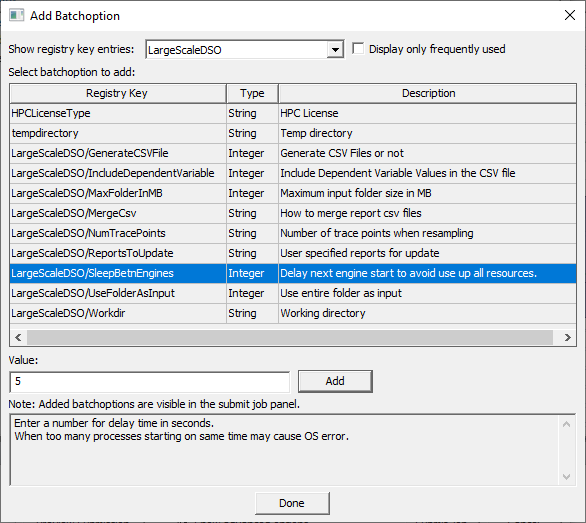586x523 pixels.
Task: Select the HPCLicenseType registry key row
Action: click(293, 113)
